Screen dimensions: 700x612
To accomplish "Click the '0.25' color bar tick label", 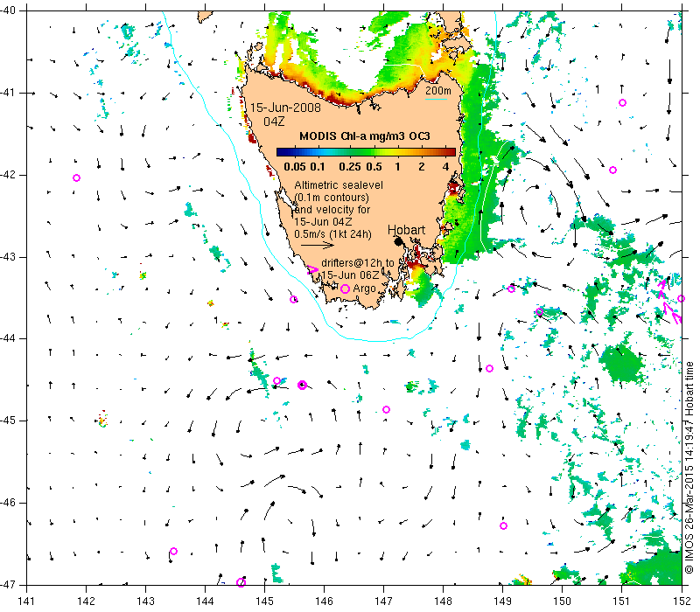I will (x=350, y=167).
